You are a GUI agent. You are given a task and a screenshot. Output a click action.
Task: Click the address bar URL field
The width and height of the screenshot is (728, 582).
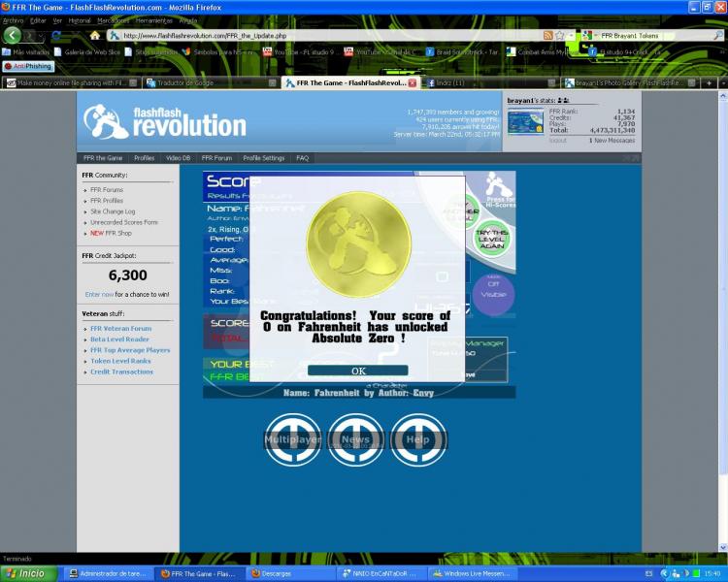pyautogui.click(x=320, y=36)
